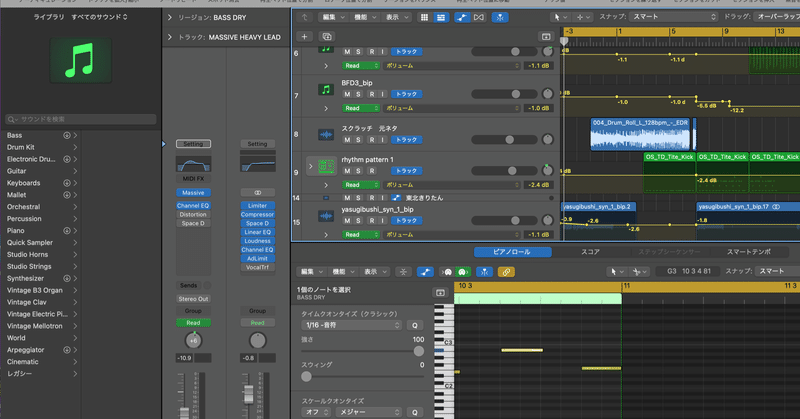The image size is (800, 419).
Task: Click the Q button next to 1/16 -音符
Action: 415,325
